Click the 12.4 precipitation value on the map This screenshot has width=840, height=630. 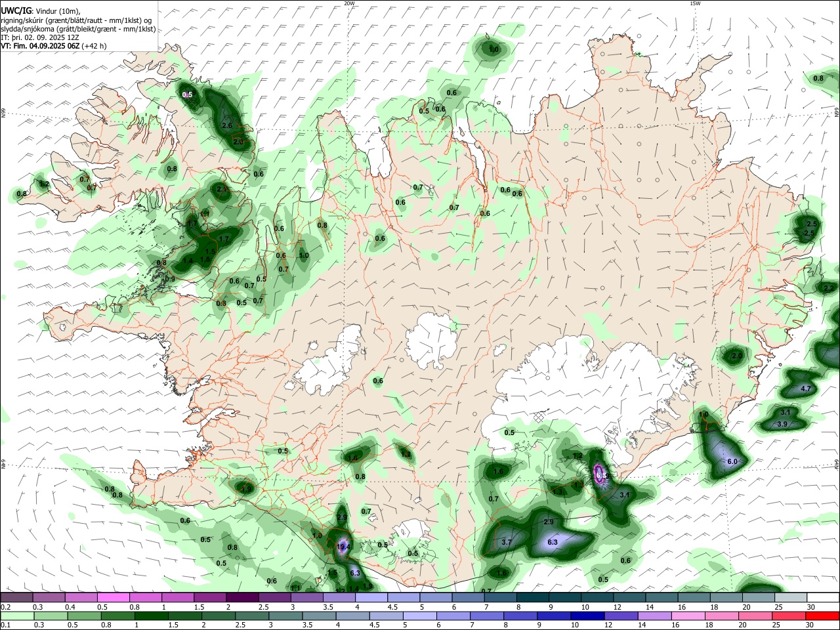pyautogui.click(x=343, y=546)
